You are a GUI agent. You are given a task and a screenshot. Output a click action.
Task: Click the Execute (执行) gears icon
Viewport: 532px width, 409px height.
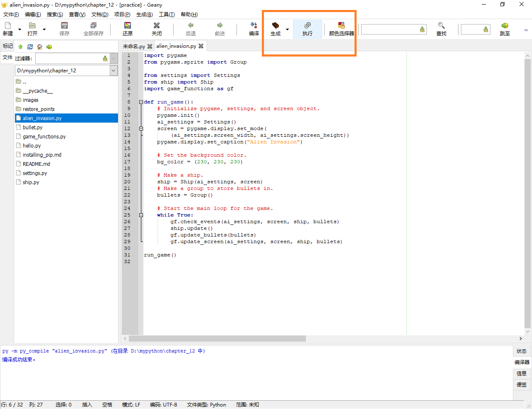(308, 26)
